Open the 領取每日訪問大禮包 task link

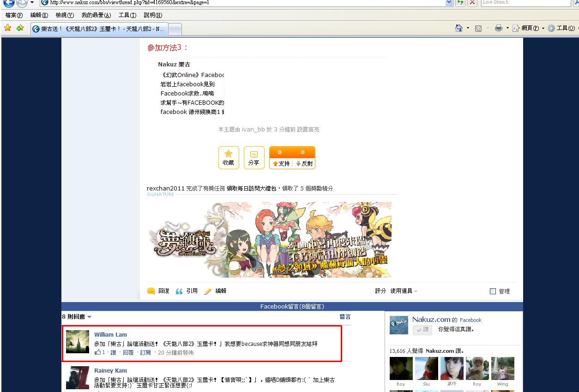(252, 188)
